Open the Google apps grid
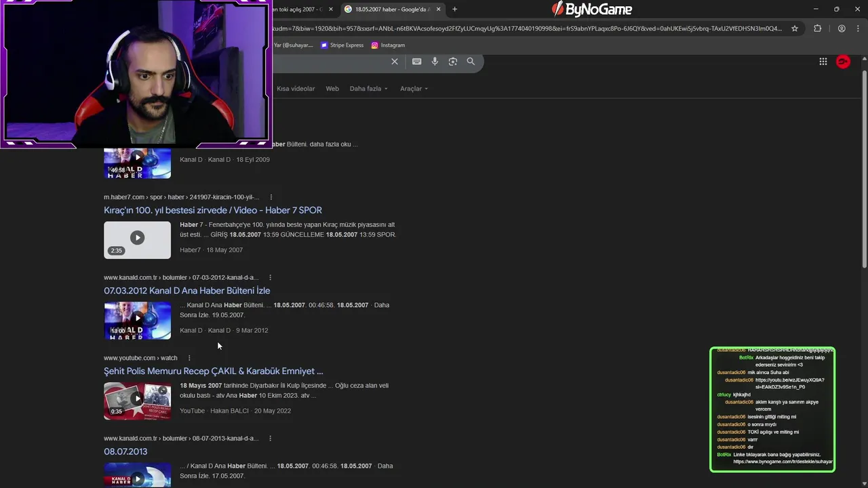868x488 pixels. tap(823, 62)
